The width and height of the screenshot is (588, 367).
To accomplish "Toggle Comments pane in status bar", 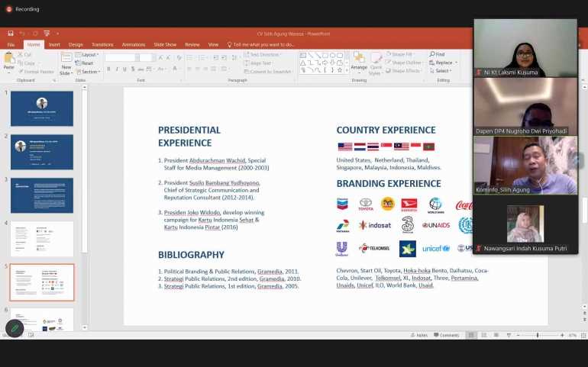I will coord(446,335).
